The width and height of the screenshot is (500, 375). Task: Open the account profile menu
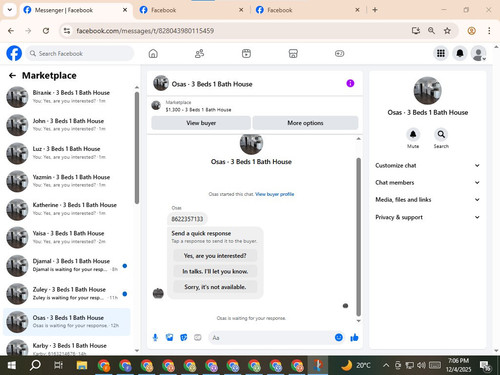(x=479, y=53)
